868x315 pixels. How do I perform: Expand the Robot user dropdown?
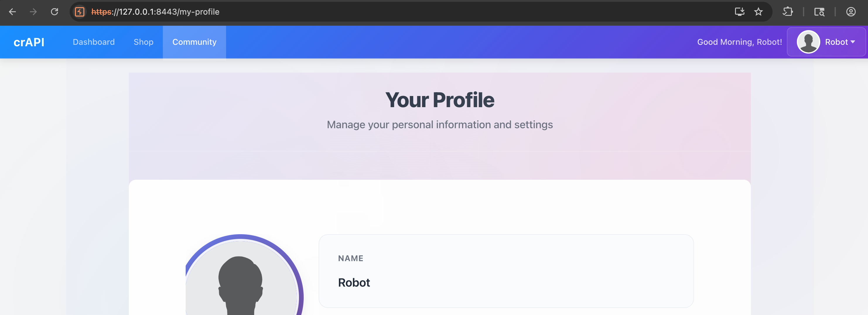point(836,42)
